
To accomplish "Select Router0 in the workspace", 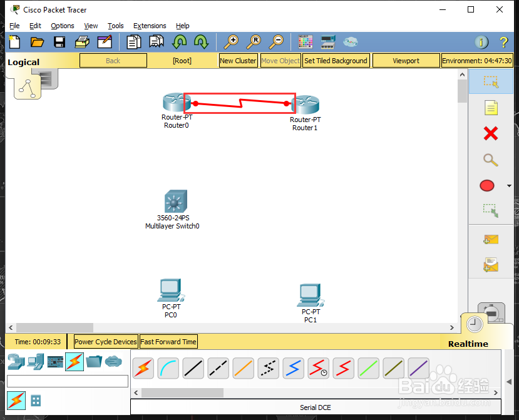I will 177,102.
